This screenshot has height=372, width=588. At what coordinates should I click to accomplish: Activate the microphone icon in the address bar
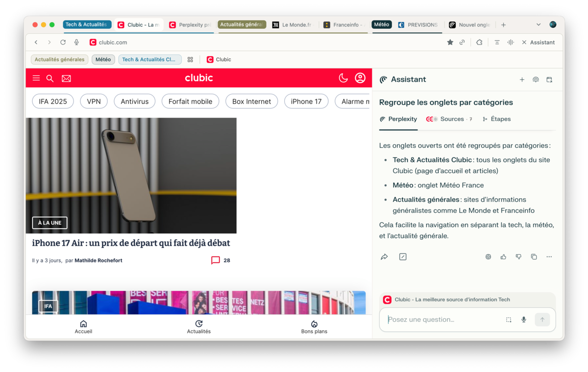[76, 43]
